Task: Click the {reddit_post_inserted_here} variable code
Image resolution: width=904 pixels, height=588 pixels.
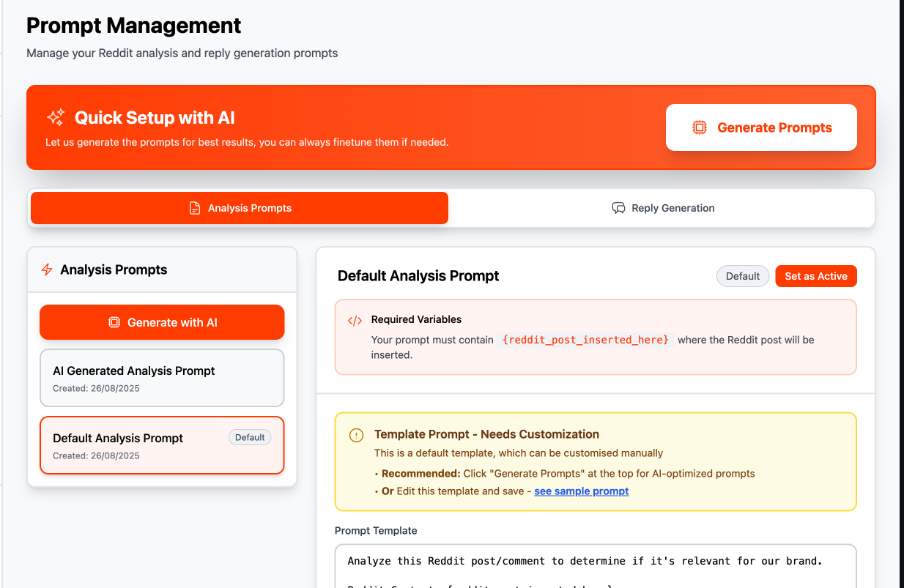Action: pos(585,340)
